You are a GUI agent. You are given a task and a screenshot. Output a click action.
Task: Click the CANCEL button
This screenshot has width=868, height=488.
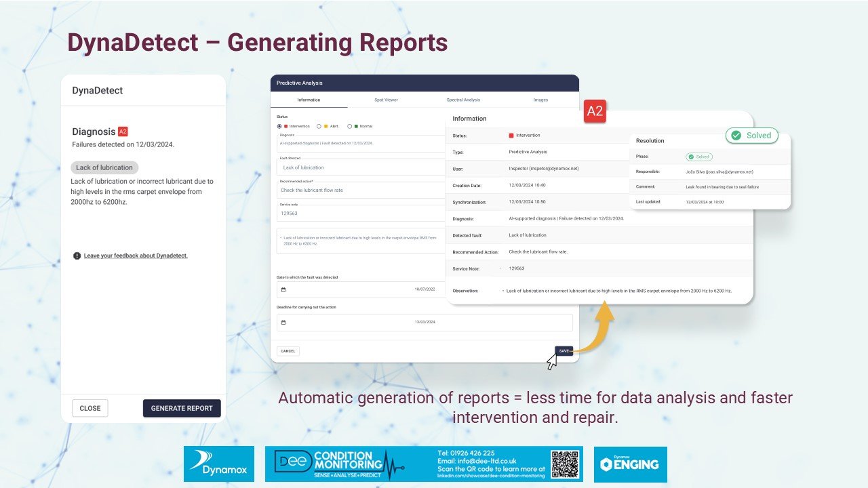(288, 351)
